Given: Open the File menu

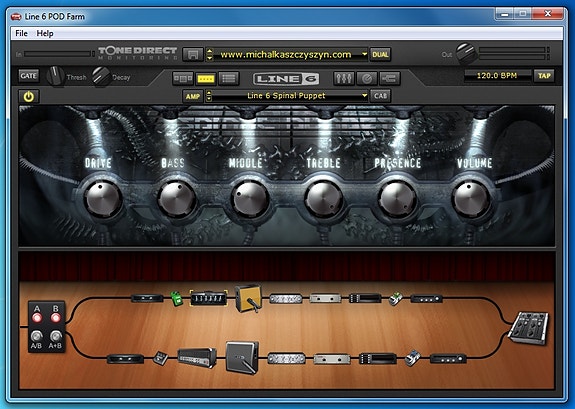Looking at the screenshot, I should [21, 33].
